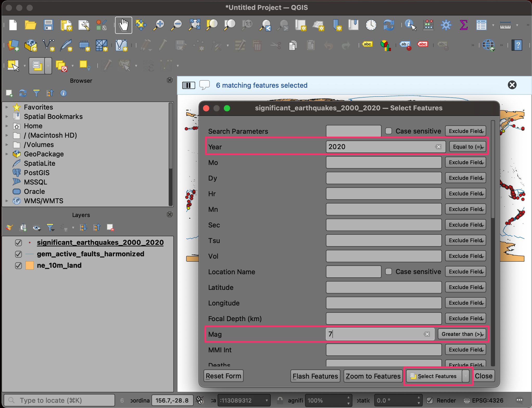
Task: Open the Processing Toolbox gear icon
Action: [x=446, y=25]
